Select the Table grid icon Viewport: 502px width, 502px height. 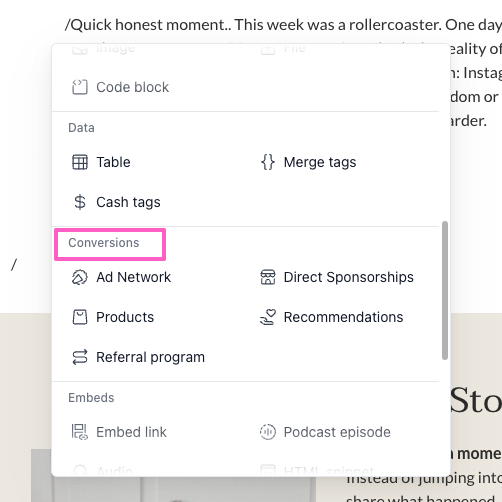[80, 162]
